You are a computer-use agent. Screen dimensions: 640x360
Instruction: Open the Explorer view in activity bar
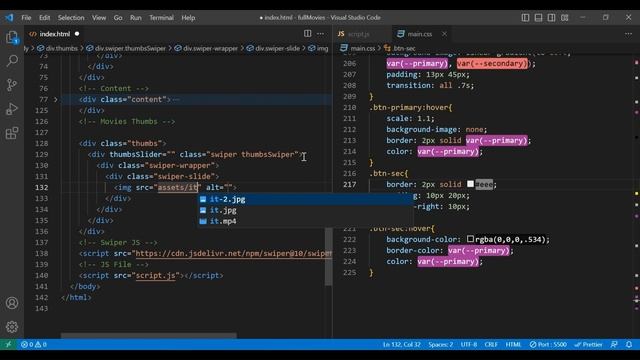click(x=12, y=38)
